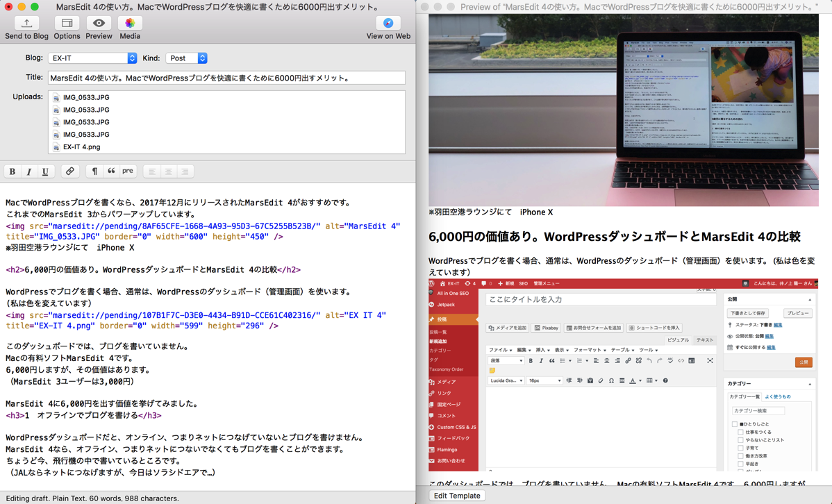Screen dimensions: 832x504
Task: Click ショートコードを挿入 in WordPress screenshot
Action: pos(654,328)
